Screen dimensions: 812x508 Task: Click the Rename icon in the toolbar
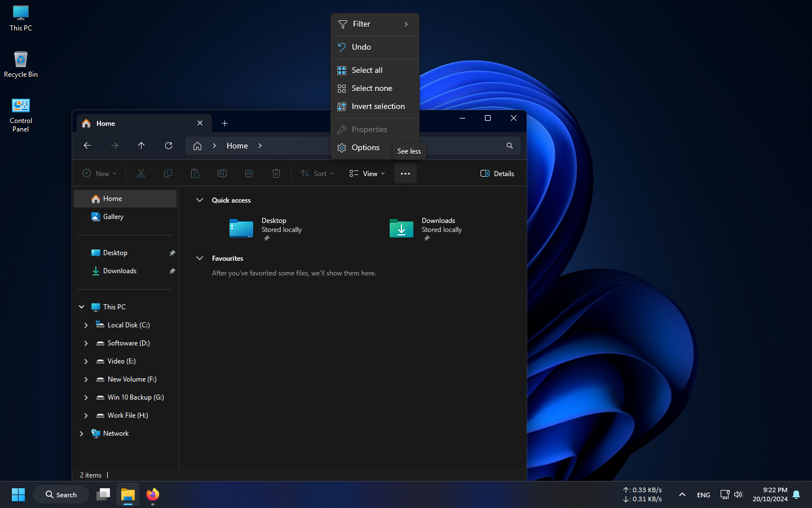coord(222,173)
